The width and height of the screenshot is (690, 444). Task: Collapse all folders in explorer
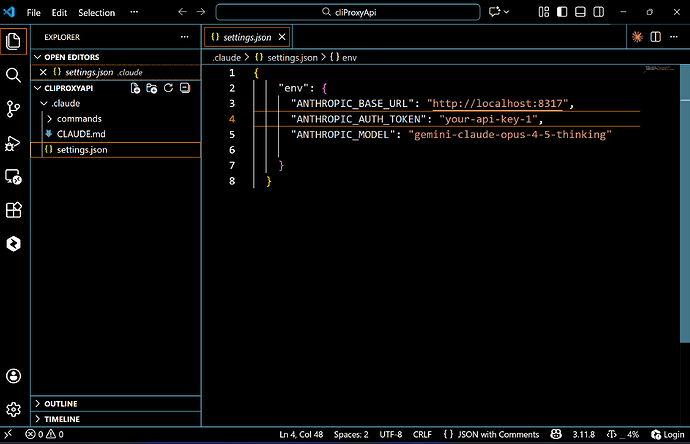[x=185, y=88]
